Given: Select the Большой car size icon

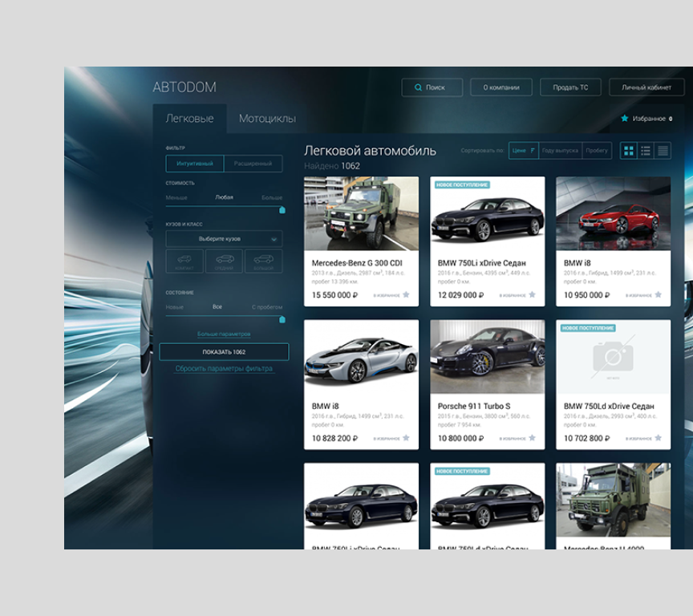Looking at the screenshot, I should coord(263,261).
